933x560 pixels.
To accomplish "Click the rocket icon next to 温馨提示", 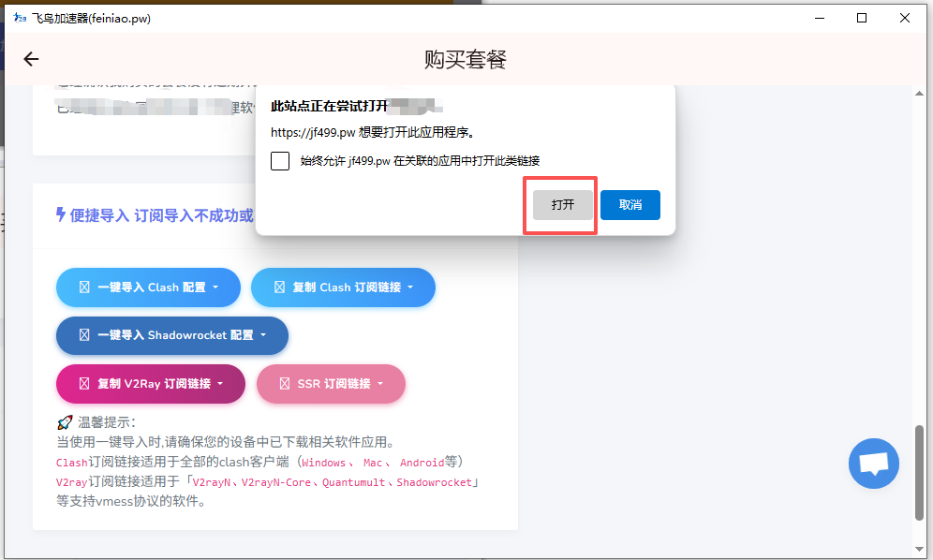I will pyautogui.click(x=65, y=422).
